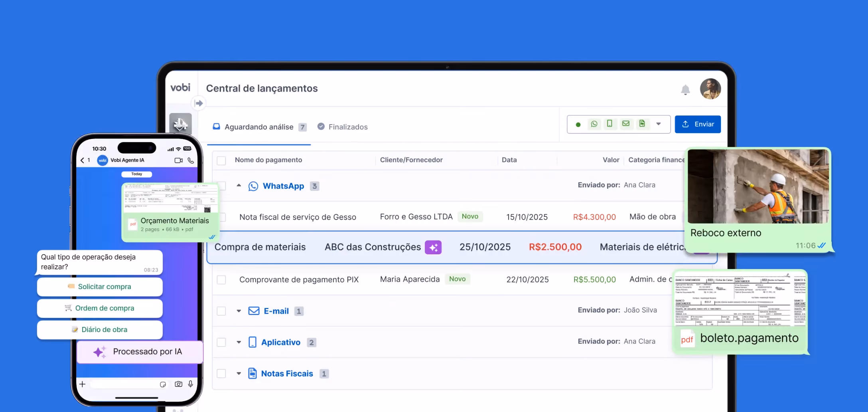Screen dimensions: 868x412
Task: Click the Nome do pagamento column header
Action: point(268,160)
